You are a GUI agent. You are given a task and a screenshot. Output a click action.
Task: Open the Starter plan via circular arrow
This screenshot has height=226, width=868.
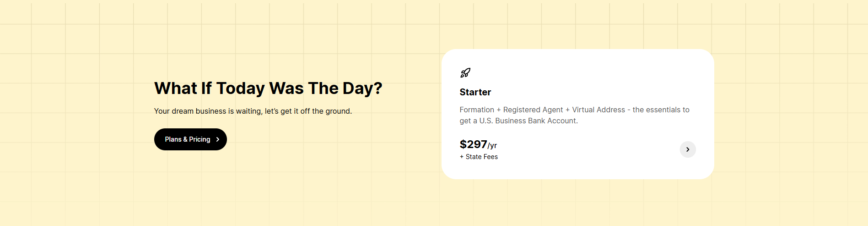click(x=687, y=149)
